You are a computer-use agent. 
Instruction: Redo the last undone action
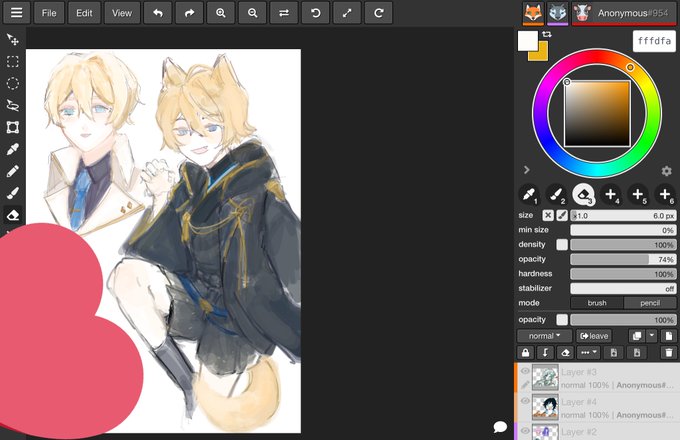click(190, 13)
